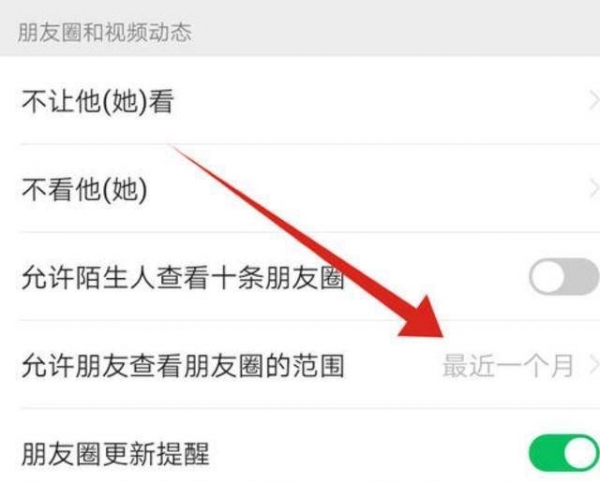600x482 pixels.
Task: Open the 不看他(她) setting
Action: point(300,189)
